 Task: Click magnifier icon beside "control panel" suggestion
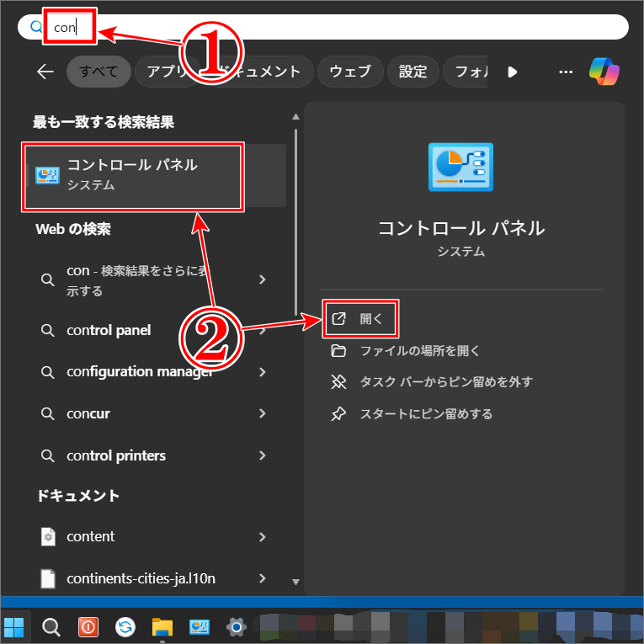(x=48, y=330)
